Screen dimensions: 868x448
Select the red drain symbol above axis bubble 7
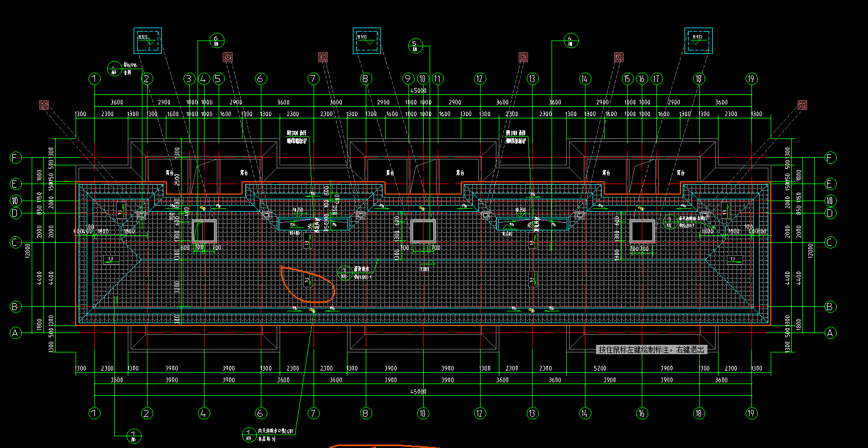pyautogui.click(x=323, y=57)
